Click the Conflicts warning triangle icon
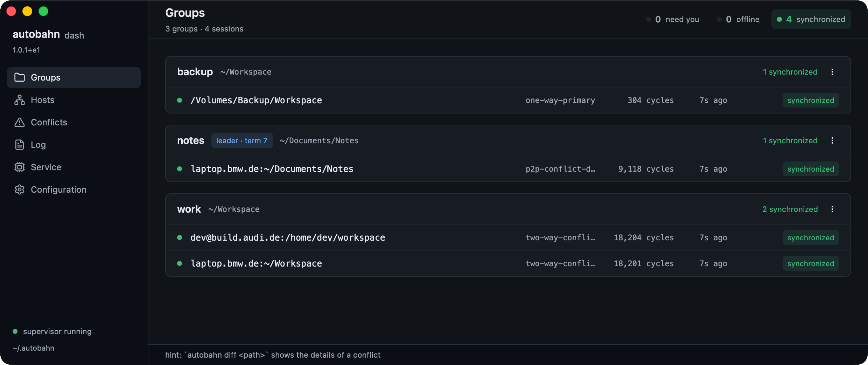The height and width of the screenshot is (365, 868). click(x=20, y=122)
